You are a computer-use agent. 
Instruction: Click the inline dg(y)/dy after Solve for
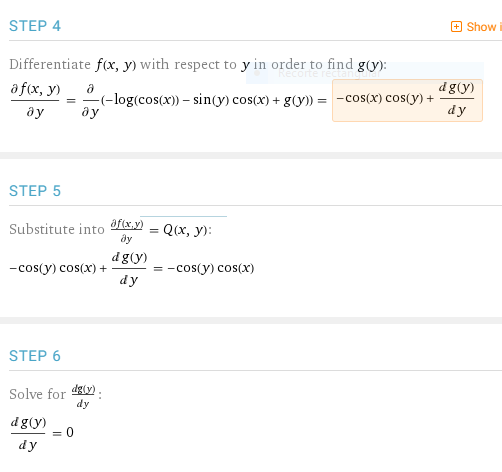coord(84,396)
